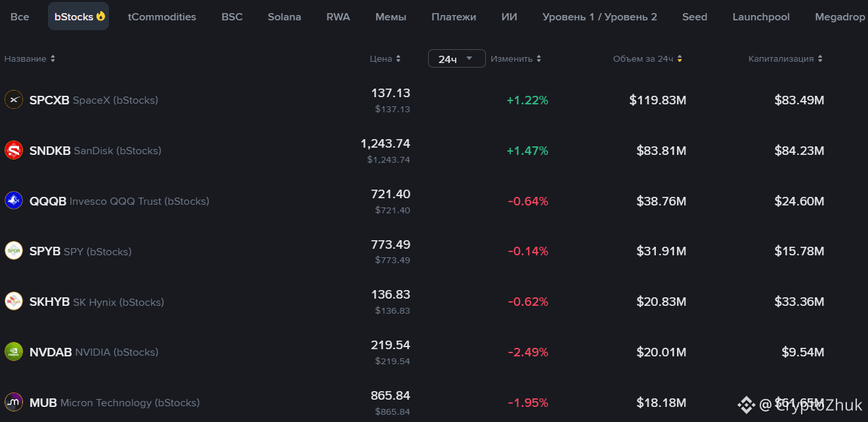Select the RWA tab

(x=338, y=16)
